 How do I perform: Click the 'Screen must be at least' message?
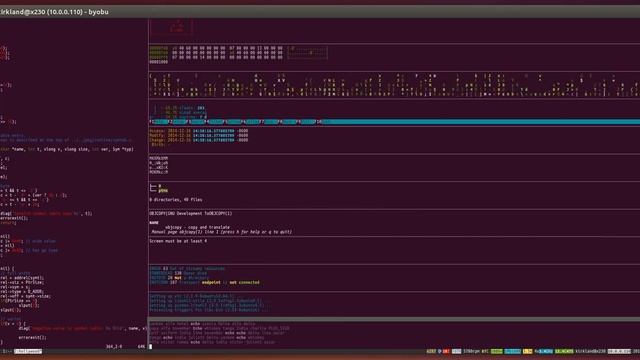pos(178,241)
